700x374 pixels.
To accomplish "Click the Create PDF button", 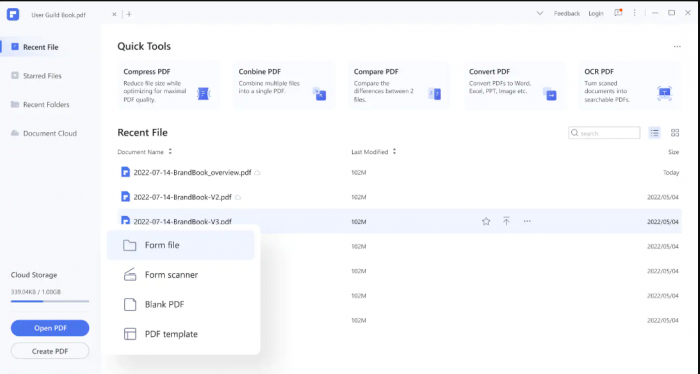I will click(x=50, y=351).
